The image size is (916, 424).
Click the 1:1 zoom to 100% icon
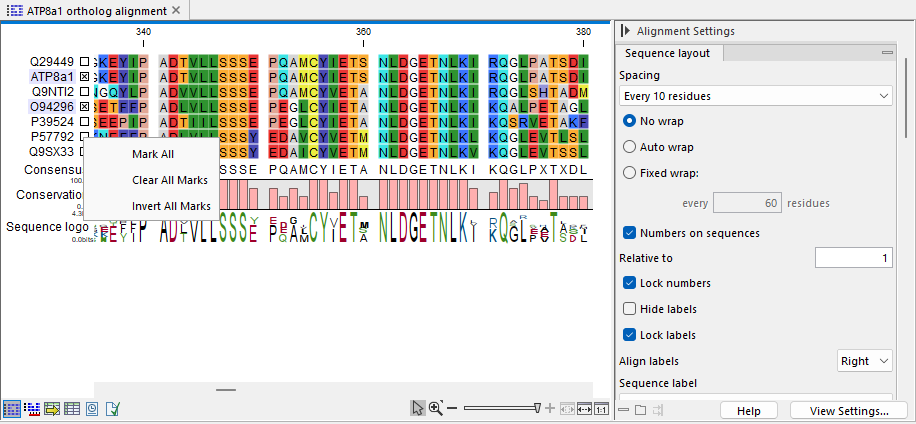602,408
